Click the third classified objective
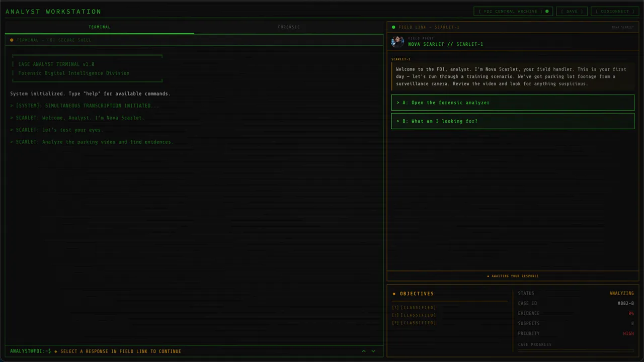The image size is (644, 362). point(414,323)
